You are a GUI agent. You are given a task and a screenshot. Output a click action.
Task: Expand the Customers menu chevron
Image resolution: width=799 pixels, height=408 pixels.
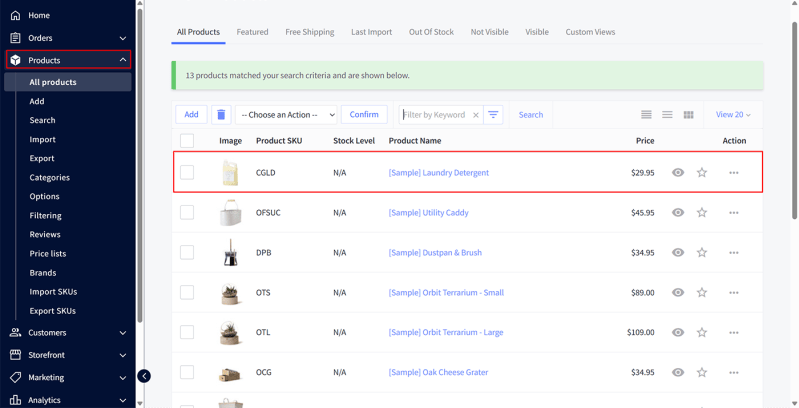[x=123, y=333]
